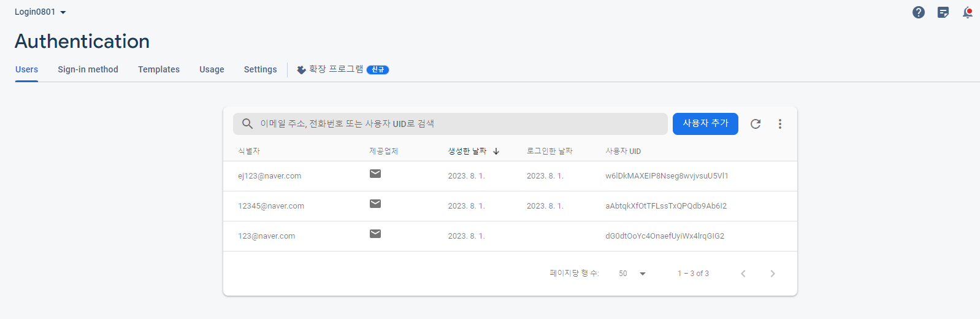Focus the user search input field
The width and height of the screenshot is (980, 319).
[x=450, y=124]
